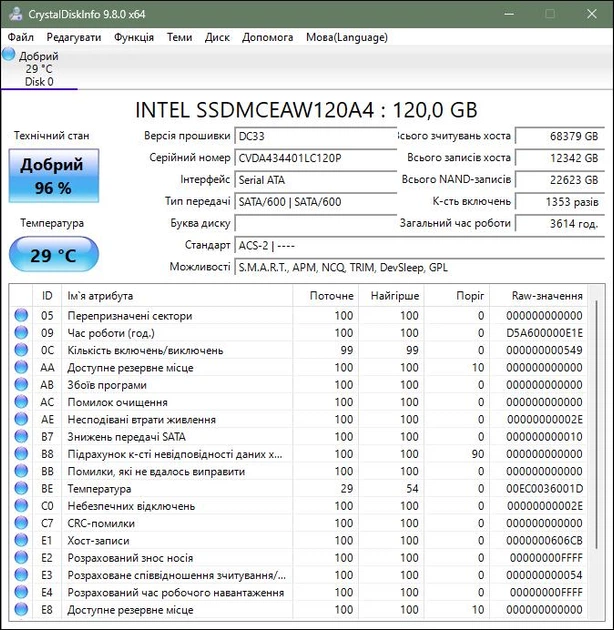
Task: Click status orb of attribute E1
Action: click(21, 540)
